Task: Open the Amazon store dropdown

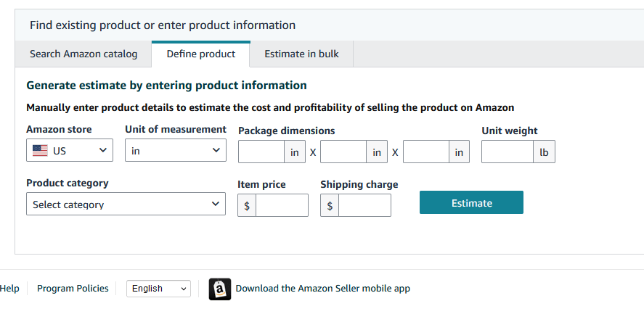Action: point(70,151)
